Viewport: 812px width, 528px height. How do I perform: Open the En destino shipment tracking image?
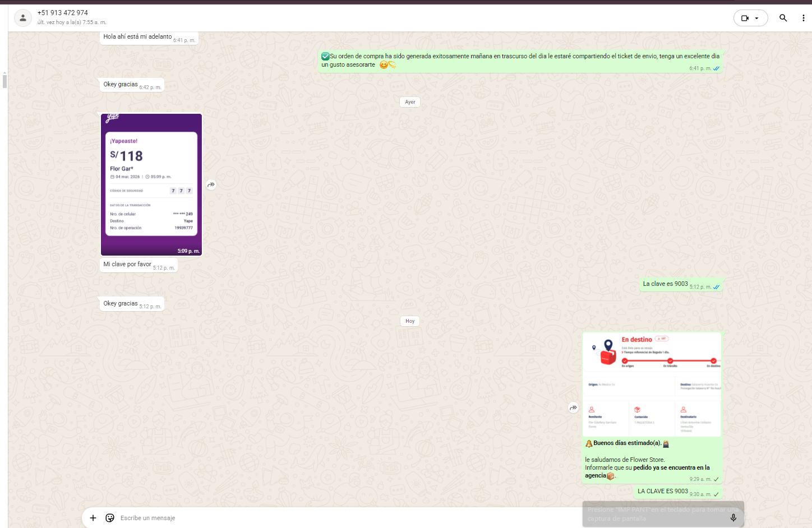[652, 384]
